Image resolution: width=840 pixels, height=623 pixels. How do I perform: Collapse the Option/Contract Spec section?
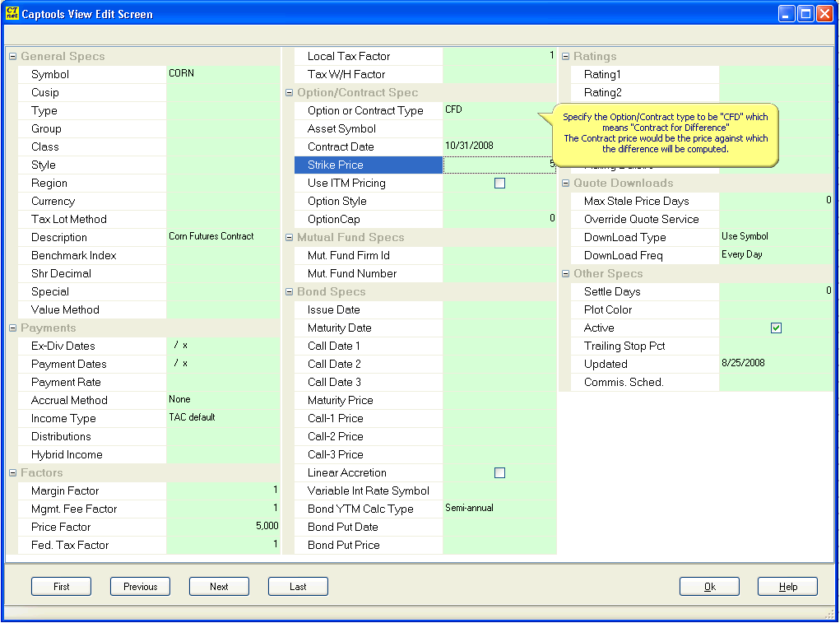click(289, 92)
